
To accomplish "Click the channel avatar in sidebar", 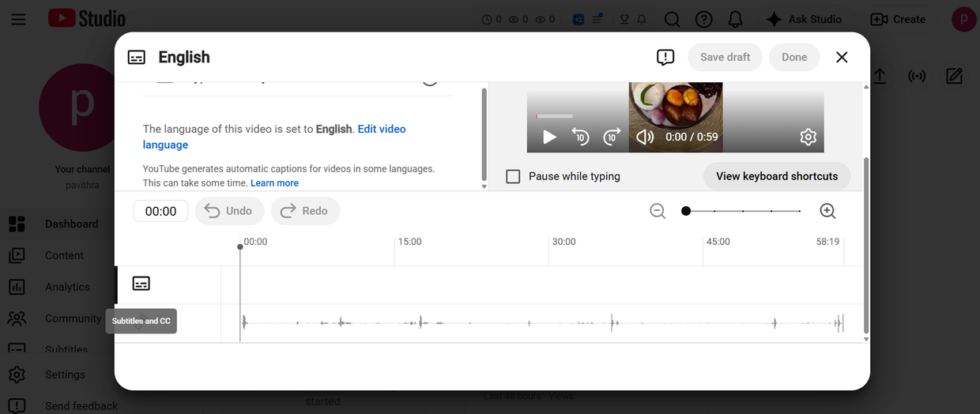I will (x=82, y=109).
